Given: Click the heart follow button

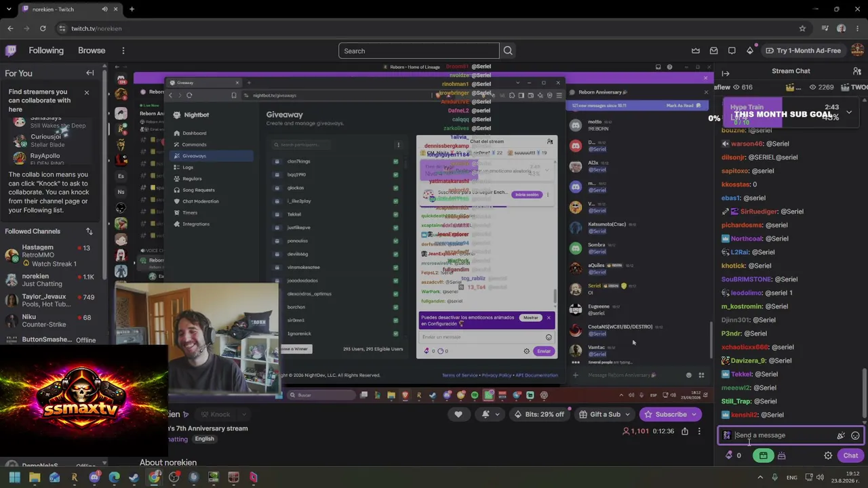Looking at the screenshot, I should click(x=458, y=414).
